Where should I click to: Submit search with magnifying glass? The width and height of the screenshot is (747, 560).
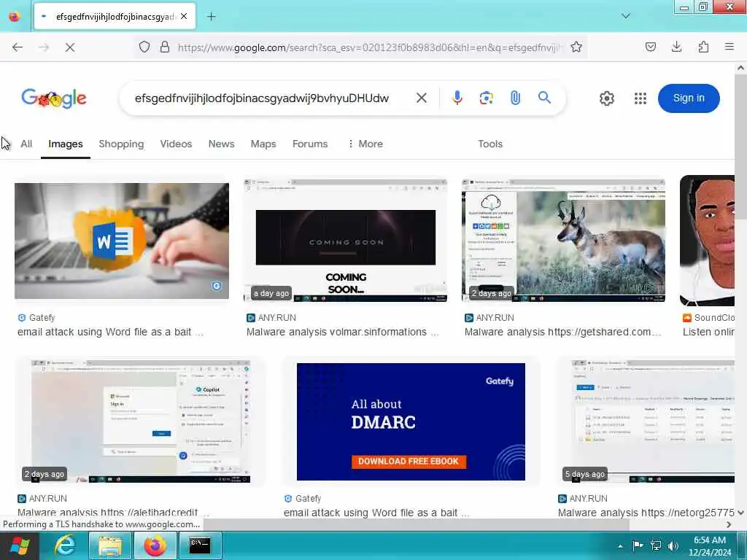click(x=544, y=98)
